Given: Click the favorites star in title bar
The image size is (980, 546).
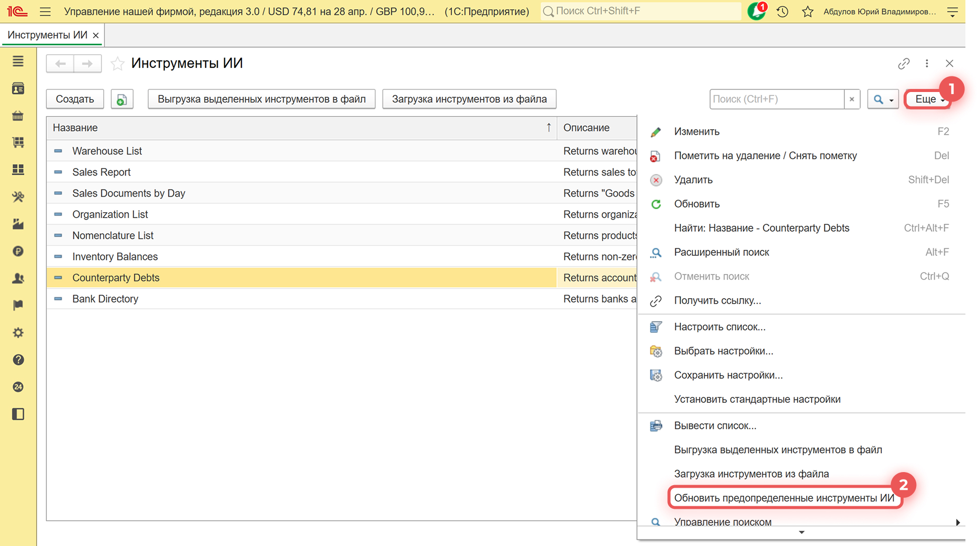Looking at the screenshot, I should [808, 11].
